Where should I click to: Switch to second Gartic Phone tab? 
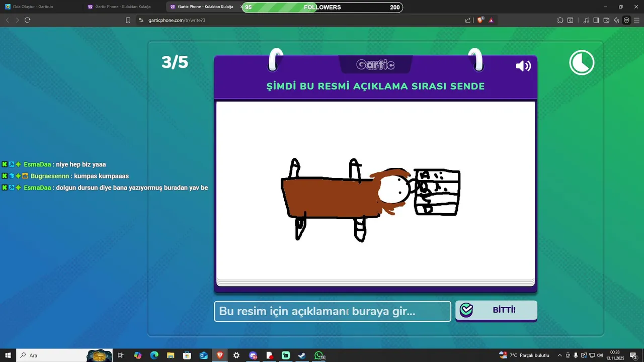coord(124,7)
